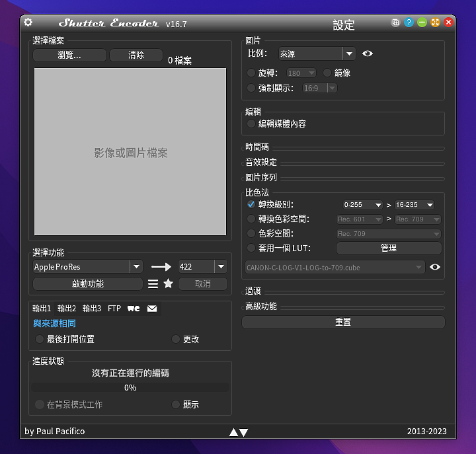
Task: Click the 取消 cancel button
Action: coord(203,284)
